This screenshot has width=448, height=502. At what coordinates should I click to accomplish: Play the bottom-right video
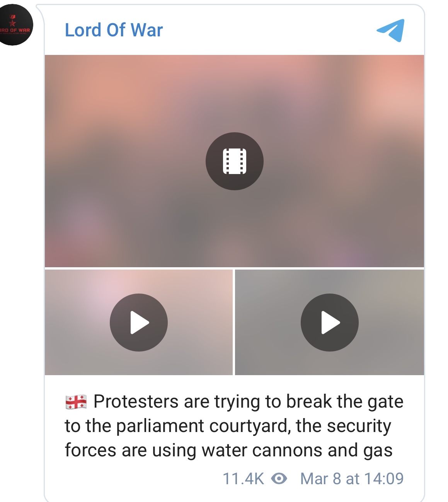(x=330, y=323)
